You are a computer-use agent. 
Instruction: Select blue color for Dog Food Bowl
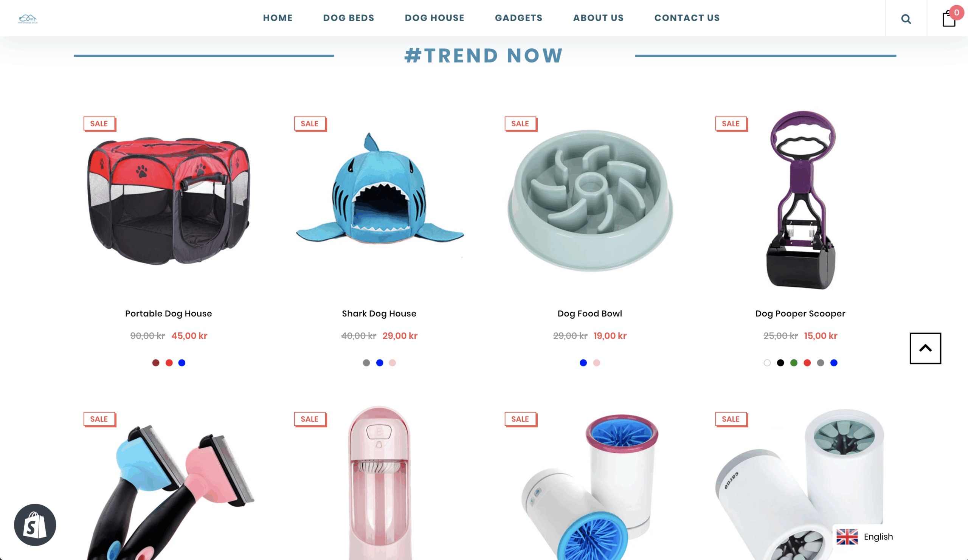pyautogui.click(x=583, y=363)
